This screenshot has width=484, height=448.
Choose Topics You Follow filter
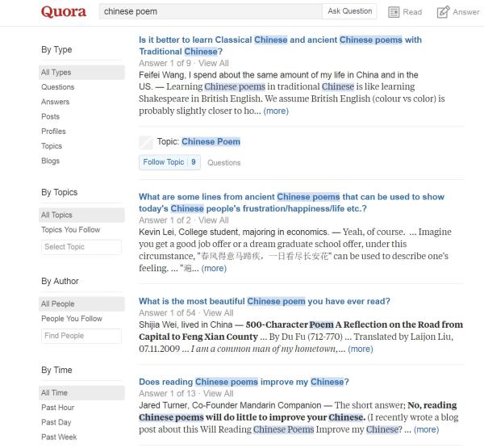(x=71, y=229)
